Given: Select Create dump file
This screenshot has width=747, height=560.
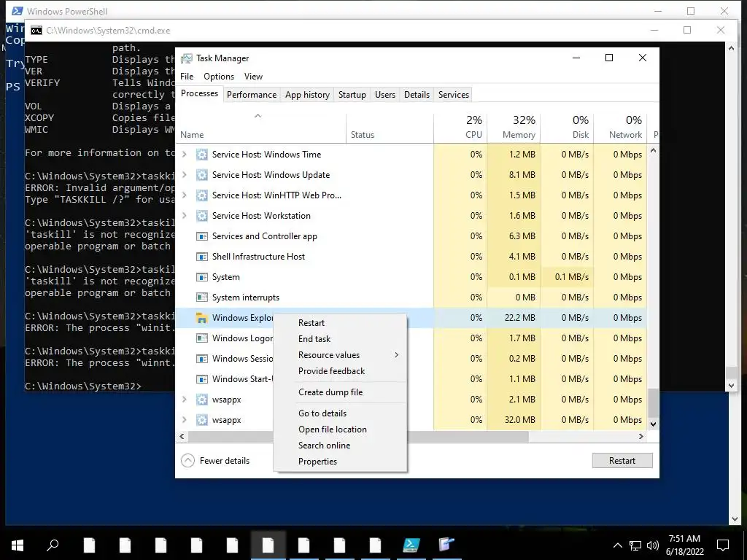Looking at the screenshot, I should click(x=340, y=392).
